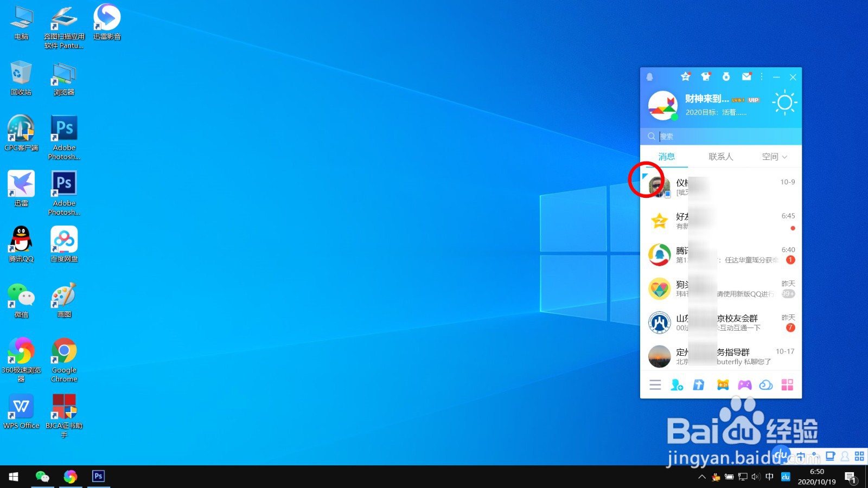Click the volume speaker tray icon

[x=755, y=477]
